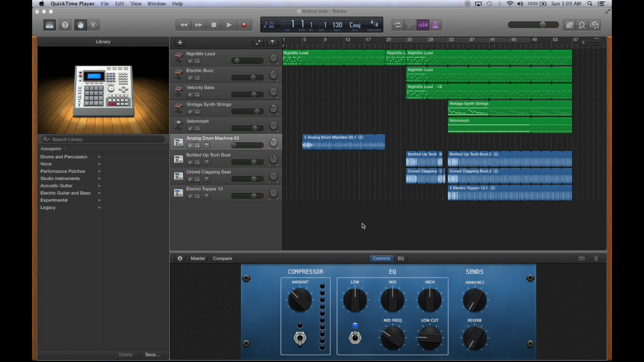
Task: Click the Compare button
Action: coord(222,258)
